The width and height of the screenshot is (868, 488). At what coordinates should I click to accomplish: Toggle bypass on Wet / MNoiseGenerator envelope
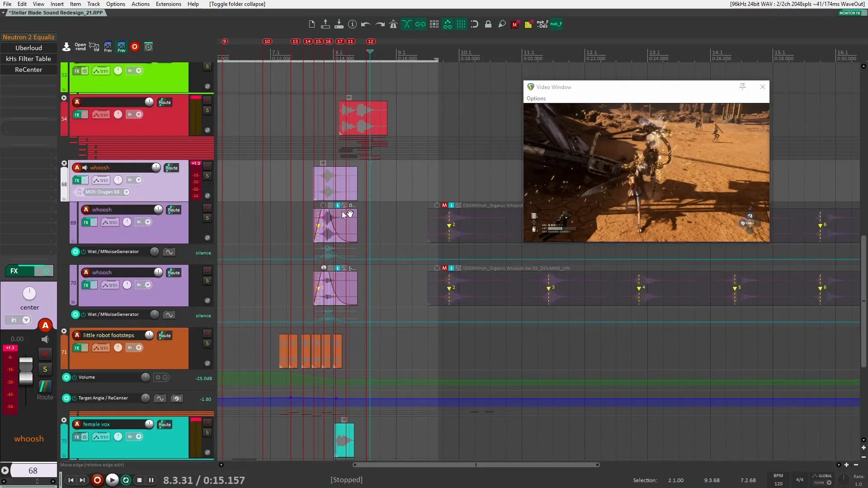[83, 252]
